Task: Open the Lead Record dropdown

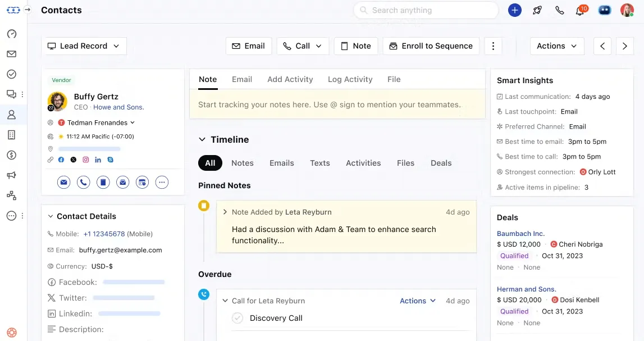Action: click(x=84, y=46)
